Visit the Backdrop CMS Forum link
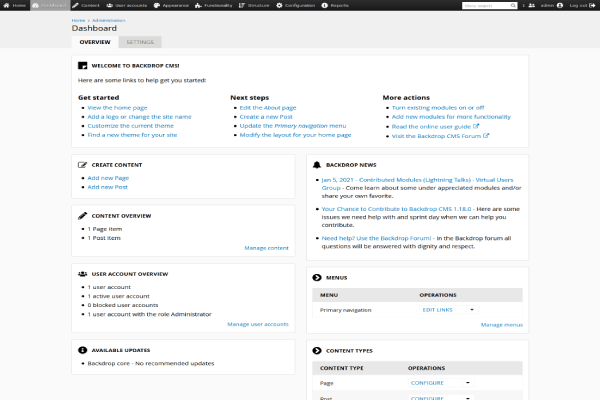Screen dimensions: 600x400 point(432,135)
